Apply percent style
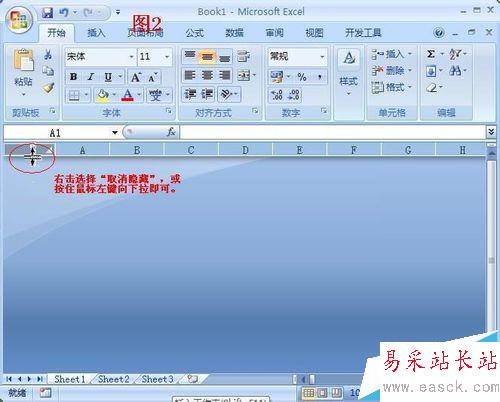This screenshot has height=402, width=500. 302,77
